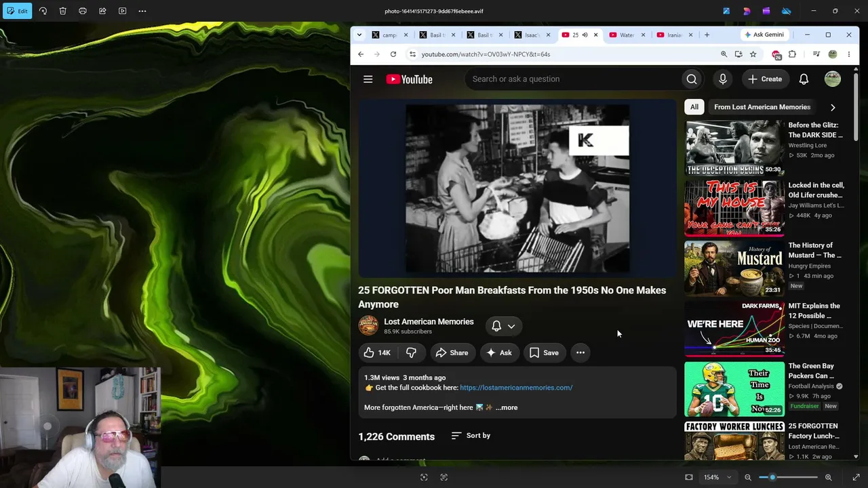Open subscription notification bell dropdown
The height and width of the screenshot is (488, 868).
point(504,326)
